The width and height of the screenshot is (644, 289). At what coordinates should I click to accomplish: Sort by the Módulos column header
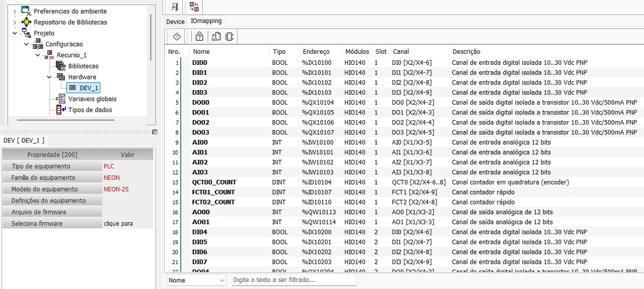click(357, 51)
